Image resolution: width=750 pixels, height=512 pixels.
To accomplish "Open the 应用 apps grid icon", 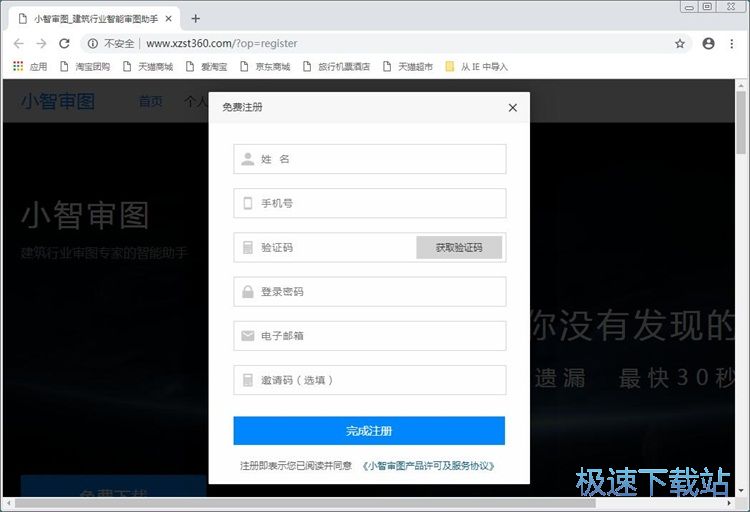I will coord(18,66).
